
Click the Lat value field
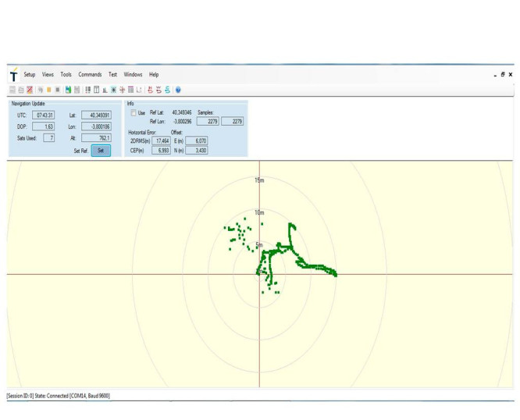point(96,115)
